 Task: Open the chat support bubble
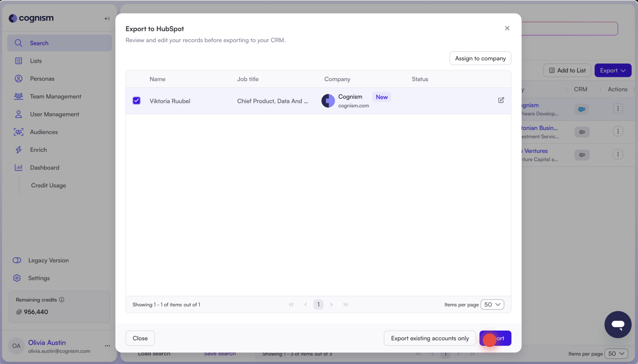point(618,324)
